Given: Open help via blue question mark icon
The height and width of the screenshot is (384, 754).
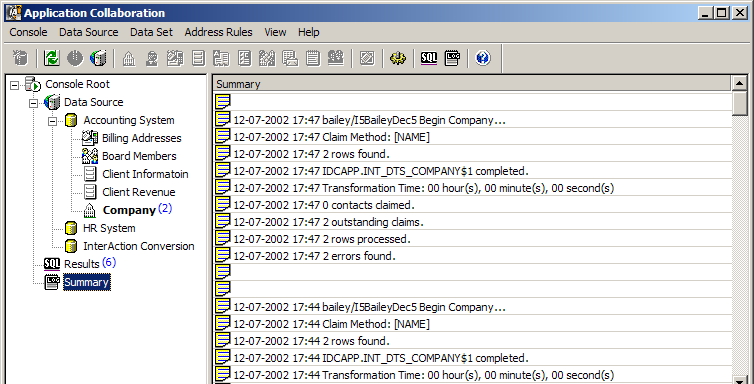Looking at the screenshot, I should pos(483,59).
